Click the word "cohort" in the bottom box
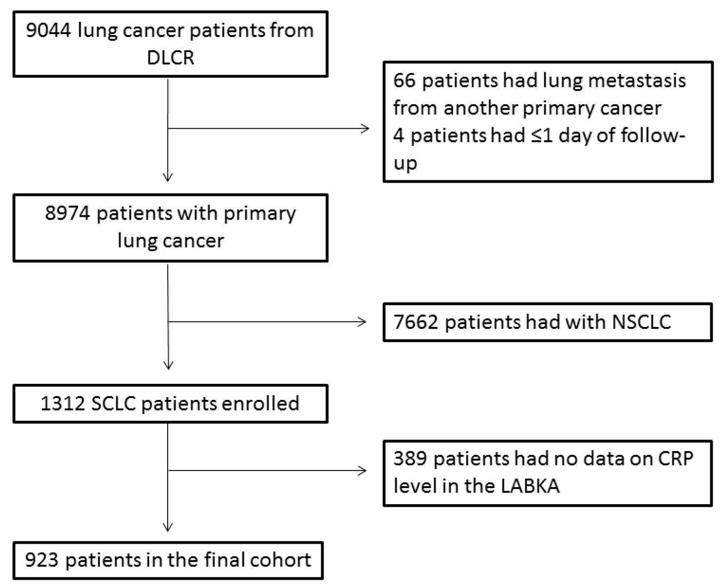The image size is (721, 588). (x=280, y=560)
